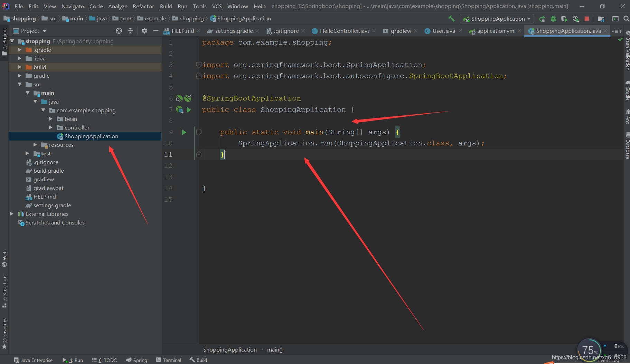Open the Project view dropdown
This screenshot has height=364, width=630.
pos(30,31)
